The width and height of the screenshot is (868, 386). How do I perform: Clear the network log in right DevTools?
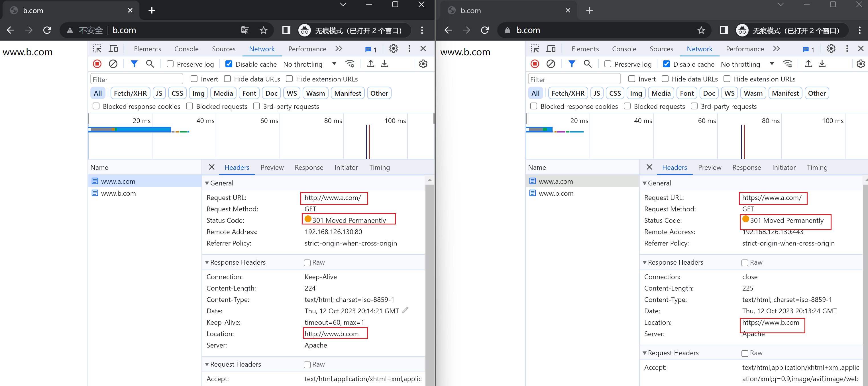tap(551, 64)
